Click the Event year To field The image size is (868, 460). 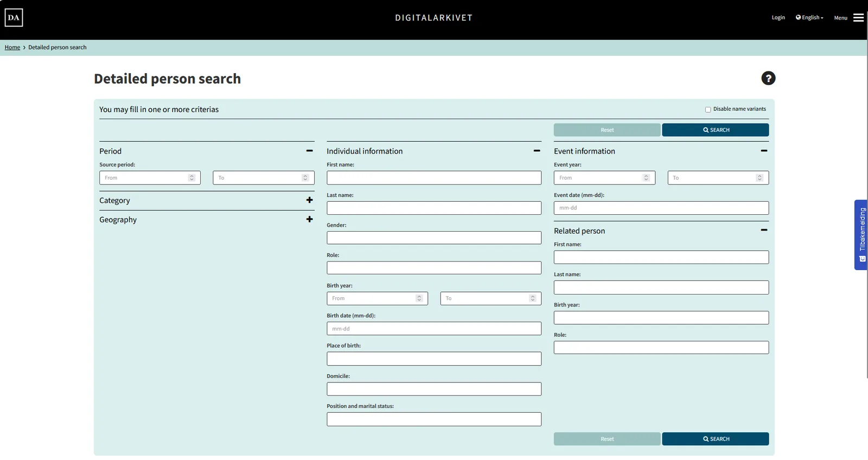[x=718, y=178]
